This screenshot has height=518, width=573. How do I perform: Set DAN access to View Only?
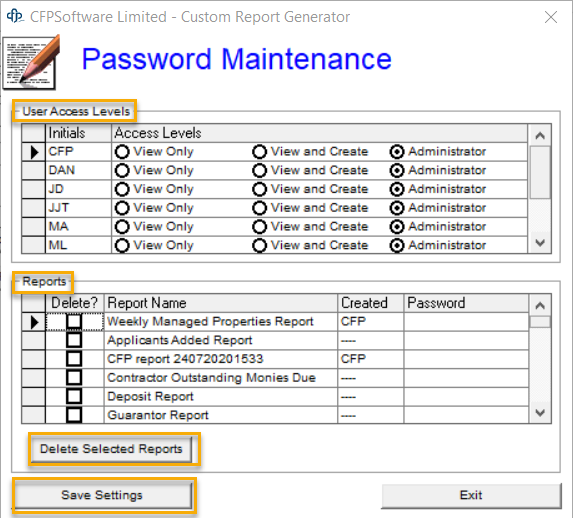point(122,170)
